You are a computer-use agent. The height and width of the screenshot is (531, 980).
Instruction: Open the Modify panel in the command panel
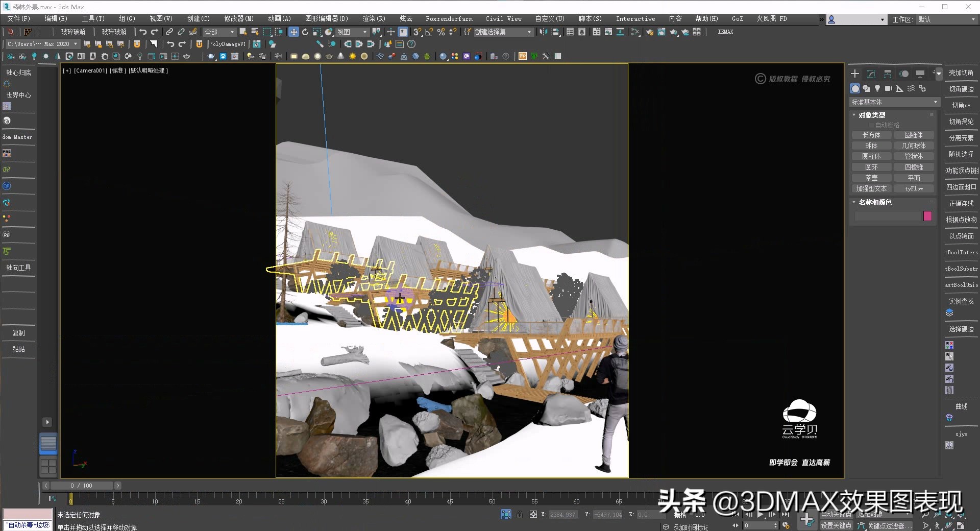871,74
